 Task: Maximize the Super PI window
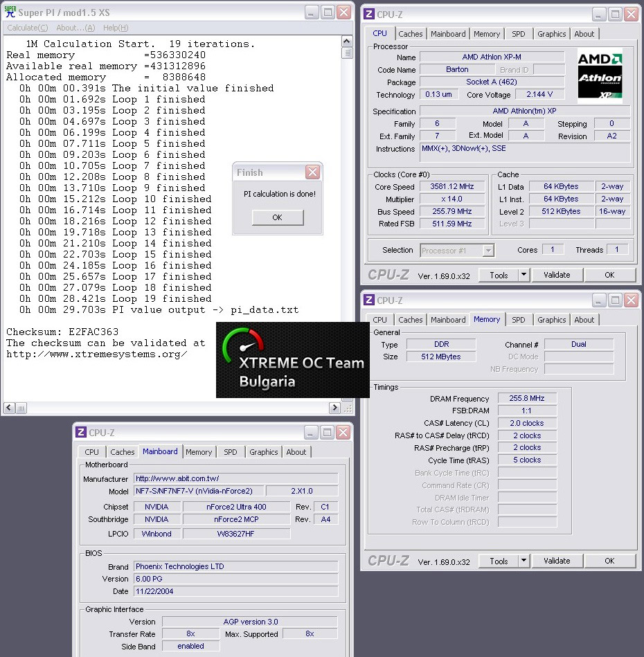click(328, 12)
